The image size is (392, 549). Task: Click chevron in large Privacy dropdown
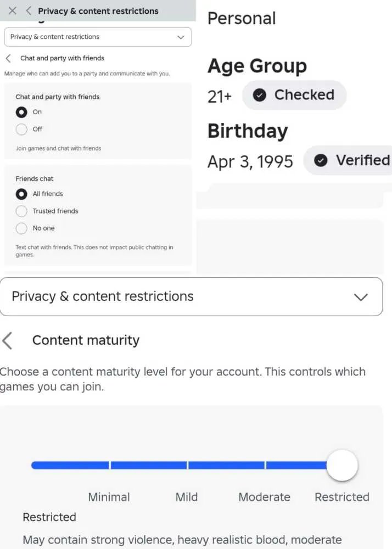(x=361, y=297)
